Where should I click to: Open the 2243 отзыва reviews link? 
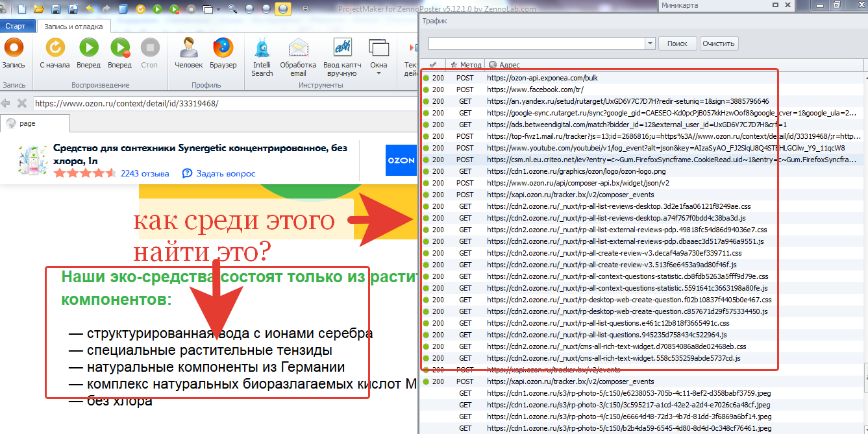145,173
